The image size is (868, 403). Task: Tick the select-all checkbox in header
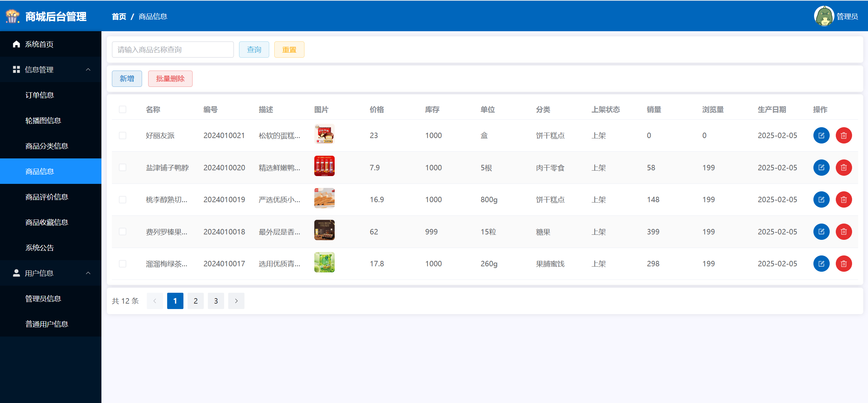point(122,109)
